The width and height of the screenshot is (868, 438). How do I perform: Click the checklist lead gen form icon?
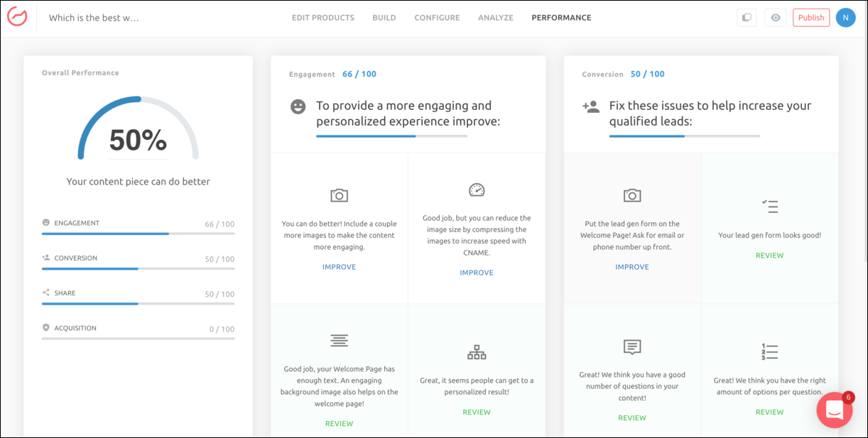click(769, 207)
